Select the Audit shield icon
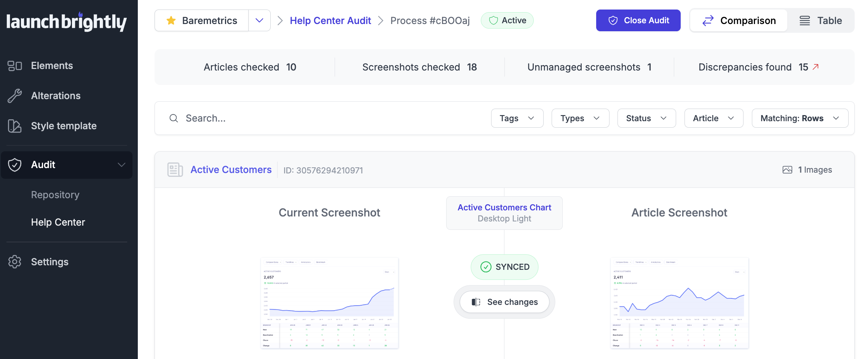Viewport: 868px width, 359px height. pos(14,165)
